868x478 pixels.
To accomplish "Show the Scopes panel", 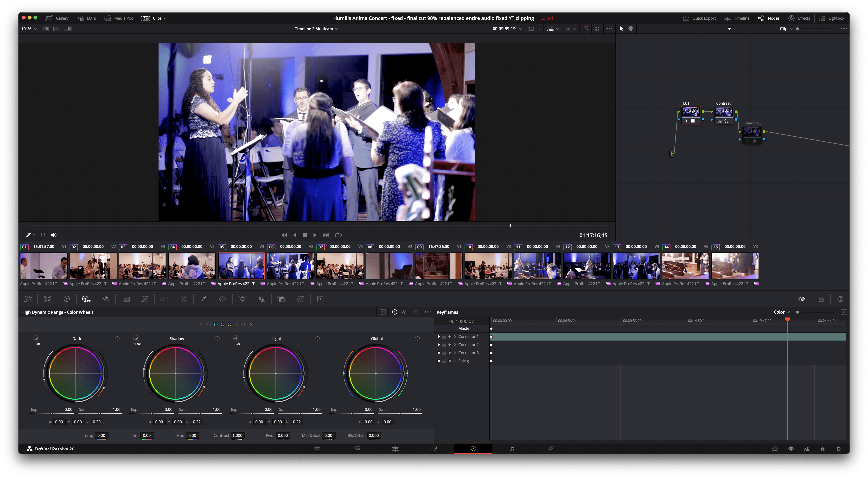I will (821, 299).
